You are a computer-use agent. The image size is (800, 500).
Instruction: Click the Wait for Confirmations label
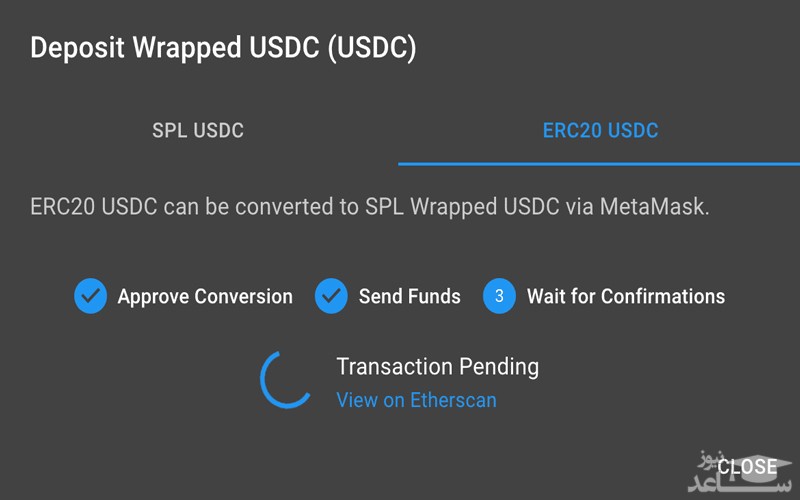pos(626,296)
